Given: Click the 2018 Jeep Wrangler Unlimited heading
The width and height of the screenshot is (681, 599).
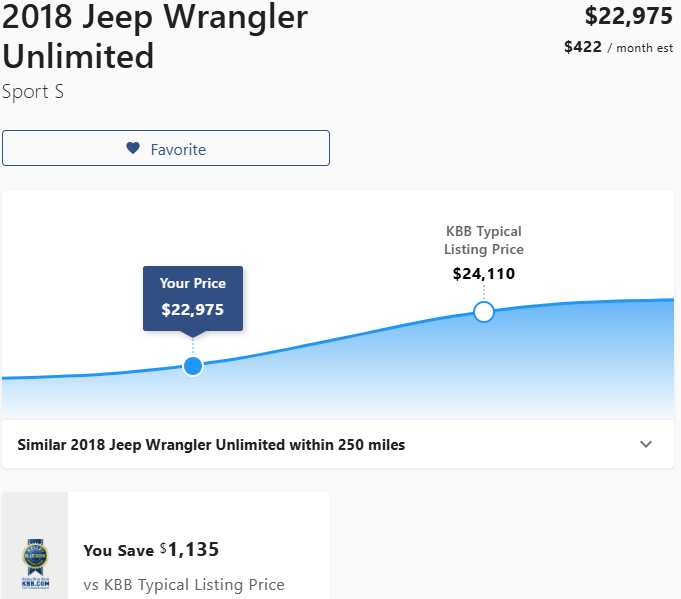Looking at the screenshot, I should 155,35.
